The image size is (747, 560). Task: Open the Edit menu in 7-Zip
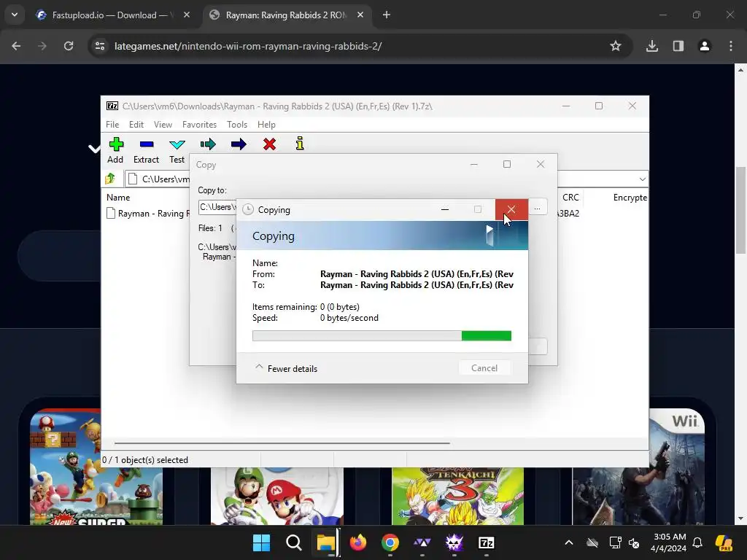point(136,124)
